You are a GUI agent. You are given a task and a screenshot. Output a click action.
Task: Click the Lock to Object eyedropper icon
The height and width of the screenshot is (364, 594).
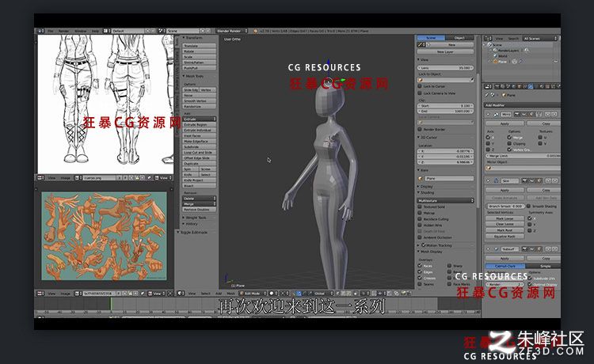pyautogui.click(x=471, y=80)
